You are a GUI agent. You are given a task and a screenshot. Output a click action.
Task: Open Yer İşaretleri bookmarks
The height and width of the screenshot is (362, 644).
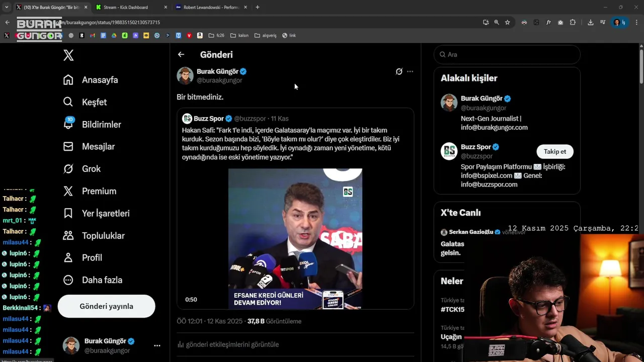click(68, 213)
